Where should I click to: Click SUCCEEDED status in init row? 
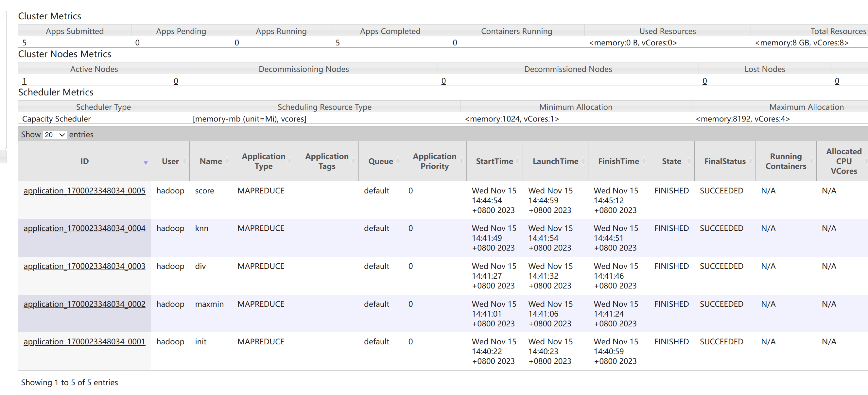[x=721, y=342]
